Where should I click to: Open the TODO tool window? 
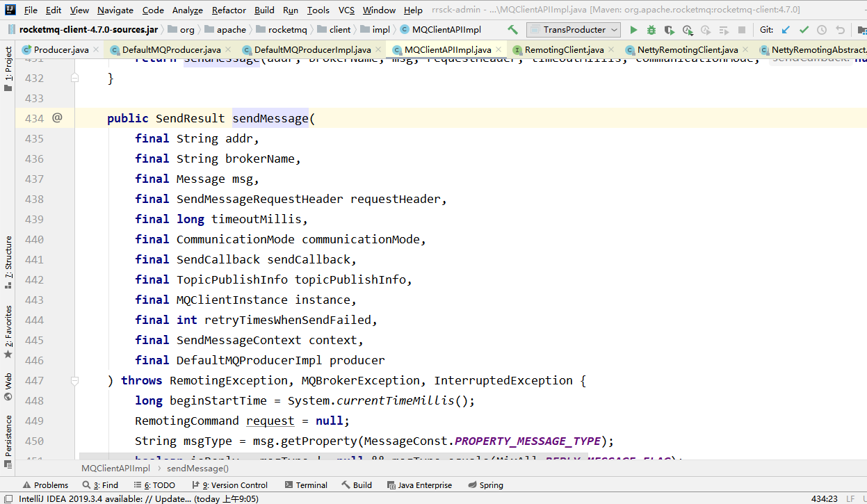[154, 485]
